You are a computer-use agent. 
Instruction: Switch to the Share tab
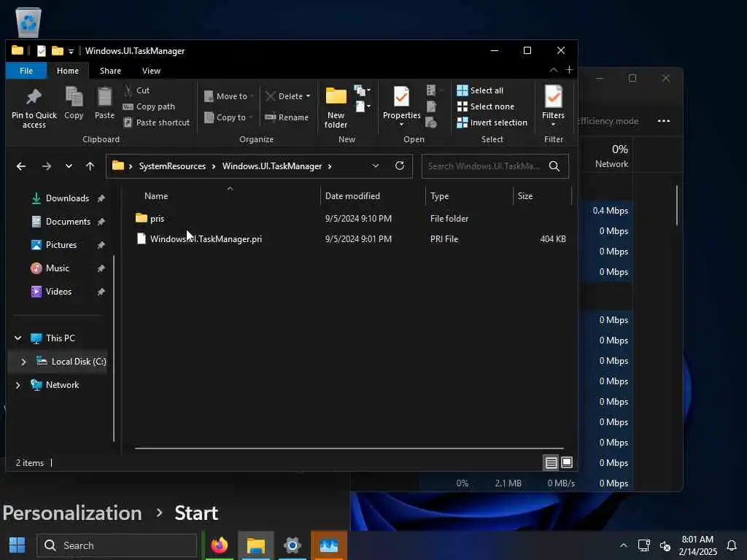point(110,71)
